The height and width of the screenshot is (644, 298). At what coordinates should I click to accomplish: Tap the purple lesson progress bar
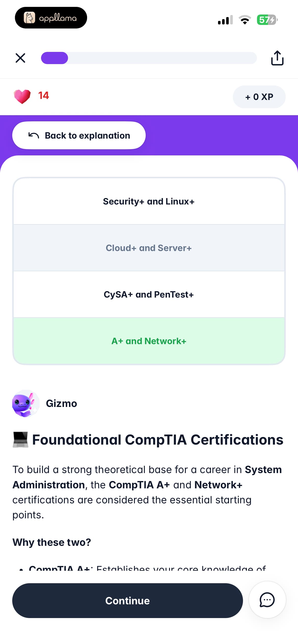tap(149, 58)
